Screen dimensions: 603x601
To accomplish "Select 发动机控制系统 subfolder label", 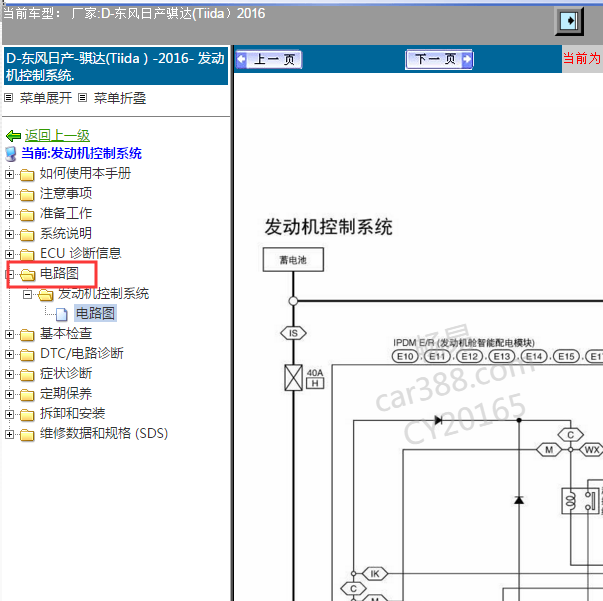I will tap(103, 293).
